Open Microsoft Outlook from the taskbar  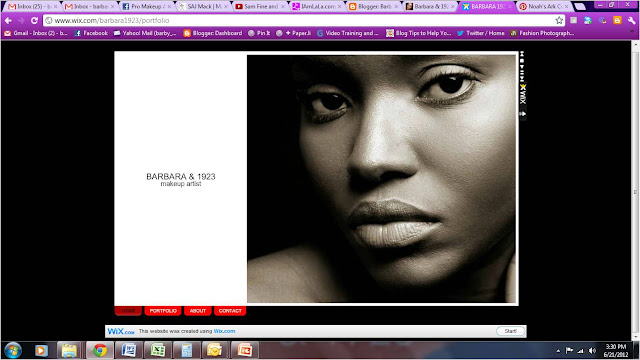(215, 350)
